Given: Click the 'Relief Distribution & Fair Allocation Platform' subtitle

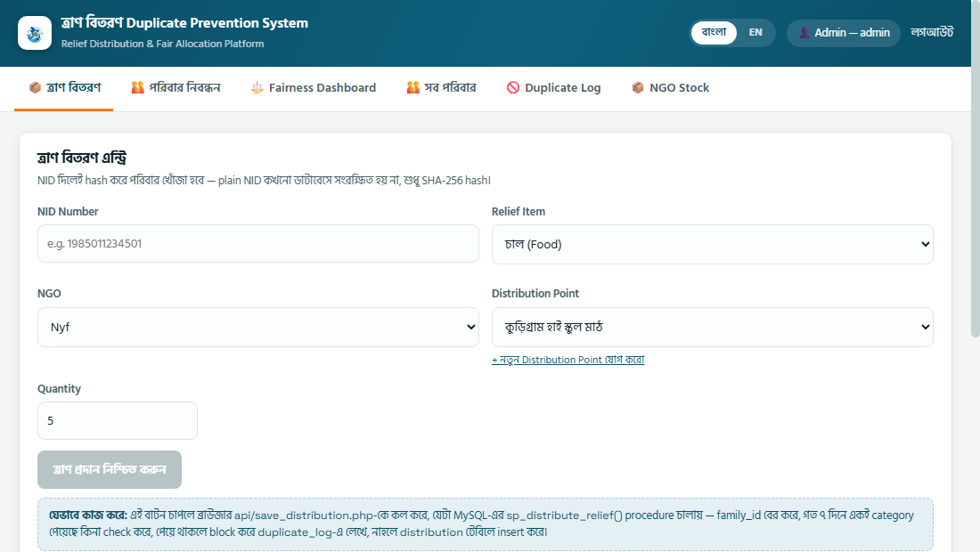Looking at the screenshot, I should tap(162, 44).
